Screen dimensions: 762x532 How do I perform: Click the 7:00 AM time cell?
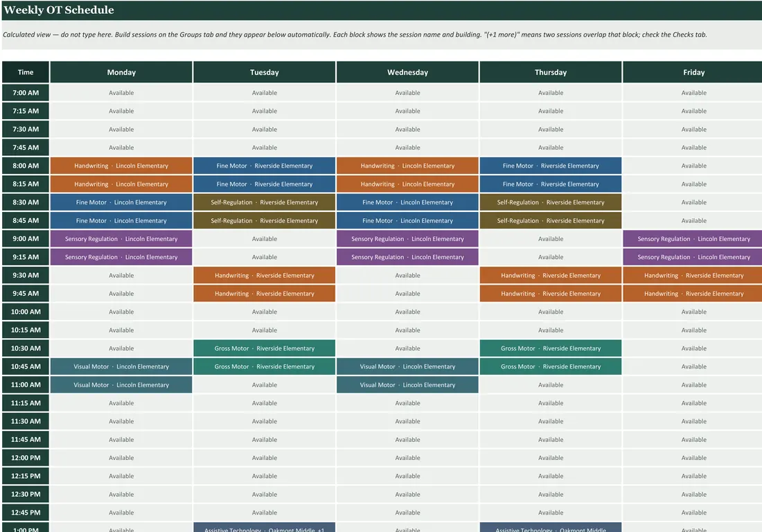coord(26,93)
